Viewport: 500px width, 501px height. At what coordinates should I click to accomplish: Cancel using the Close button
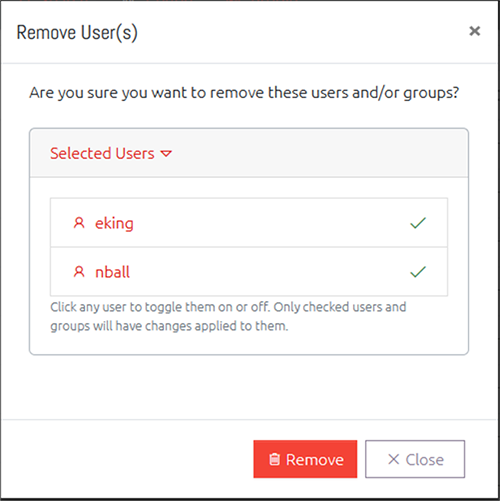pyautogui.click(x=415, y=459)
